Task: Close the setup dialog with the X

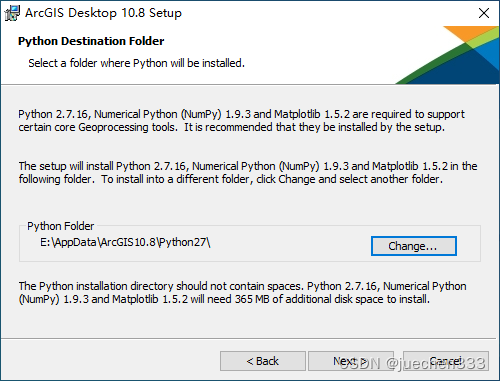Action: pos(484,13)
